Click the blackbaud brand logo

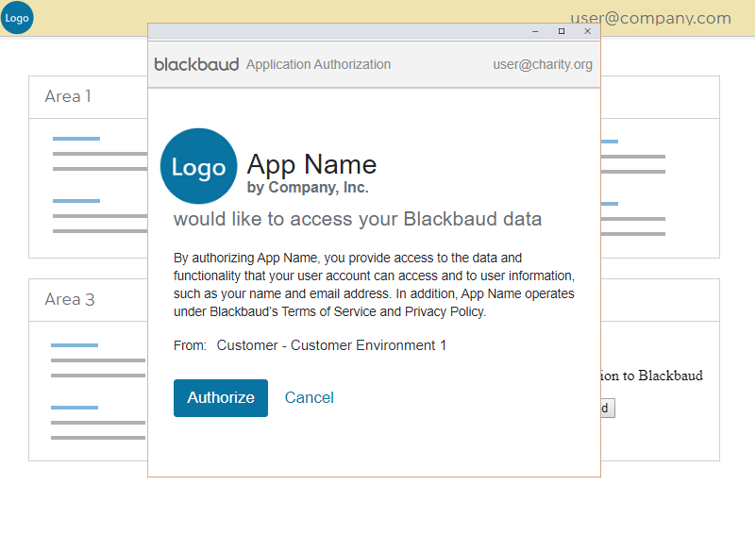(196, 64)
